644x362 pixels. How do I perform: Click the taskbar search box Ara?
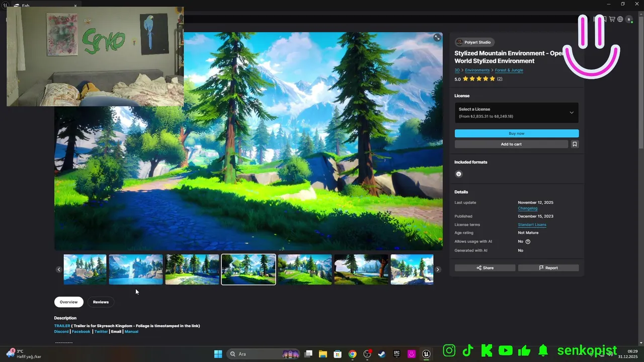264,354
